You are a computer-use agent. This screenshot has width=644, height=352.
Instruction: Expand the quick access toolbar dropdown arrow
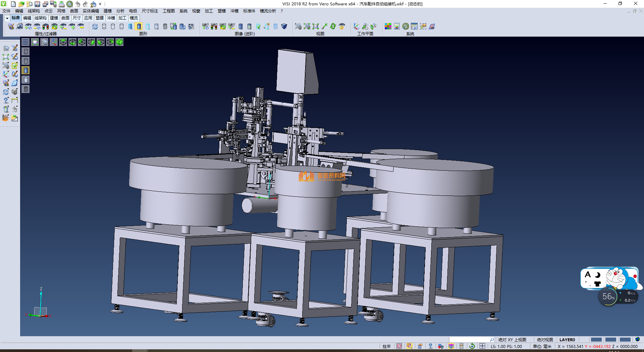[100, 4]
